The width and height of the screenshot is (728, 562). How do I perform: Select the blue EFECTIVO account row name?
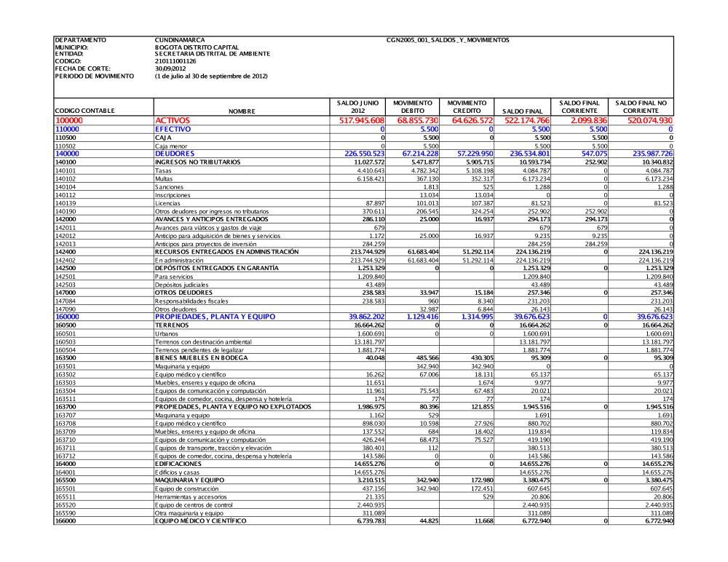(173, 128)
